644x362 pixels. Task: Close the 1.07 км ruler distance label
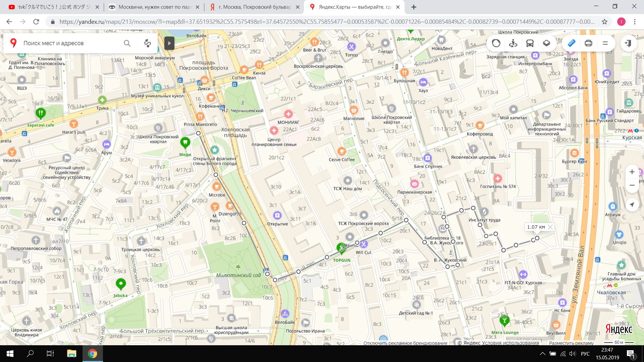click(550, 227)
